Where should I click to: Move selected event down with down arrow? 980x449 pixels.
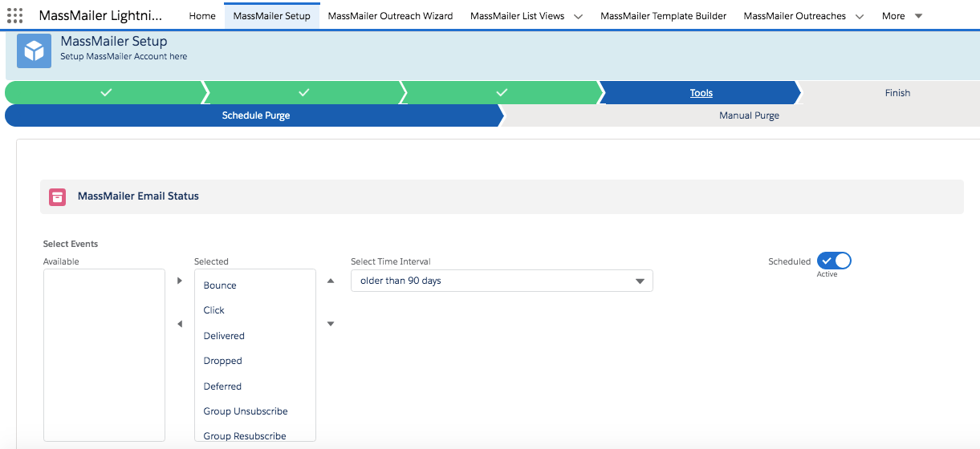coord(331,324)
